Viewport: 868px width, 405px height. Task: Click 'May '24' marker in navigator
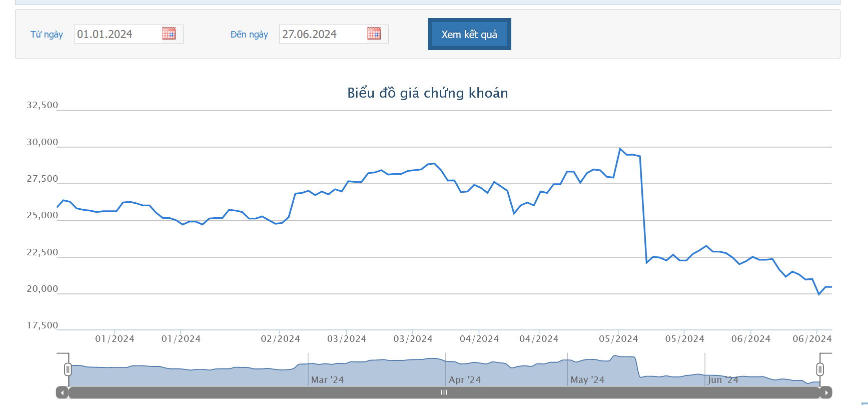coord(587,380)
